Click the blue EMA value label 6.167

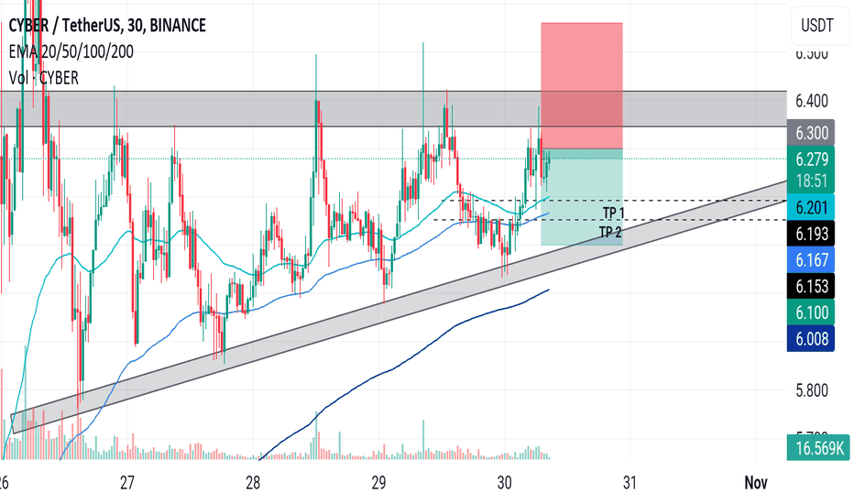[x=810, y=260]
